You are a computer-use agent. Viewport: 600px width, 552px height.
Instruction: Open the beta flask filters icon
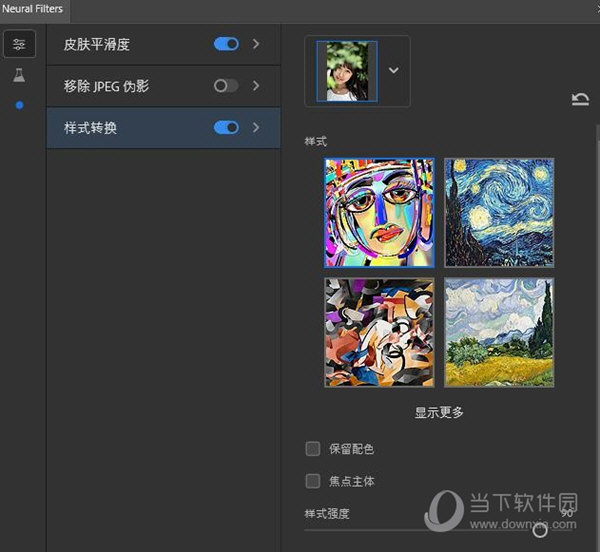19,75
